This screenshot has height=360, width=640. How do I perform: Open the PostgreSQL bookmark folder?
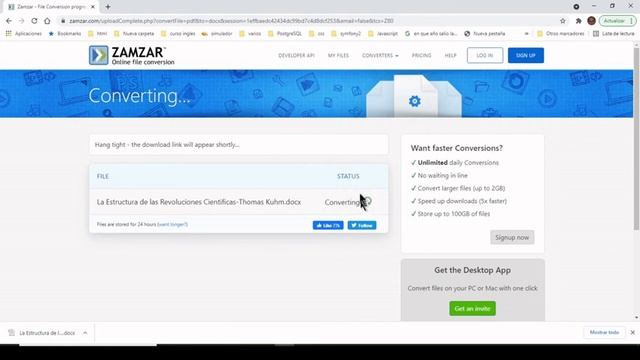285,33
